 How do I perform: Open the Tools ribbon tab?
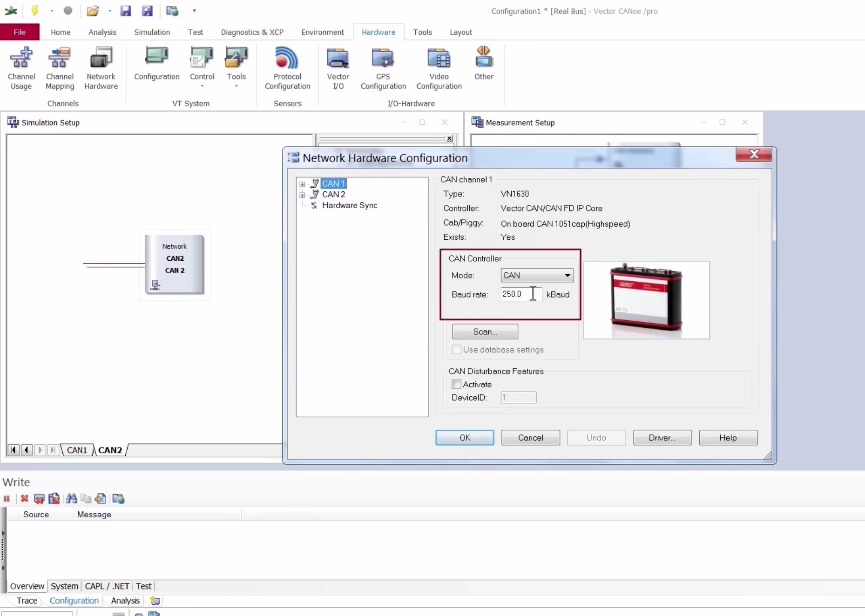pos(422,32)
